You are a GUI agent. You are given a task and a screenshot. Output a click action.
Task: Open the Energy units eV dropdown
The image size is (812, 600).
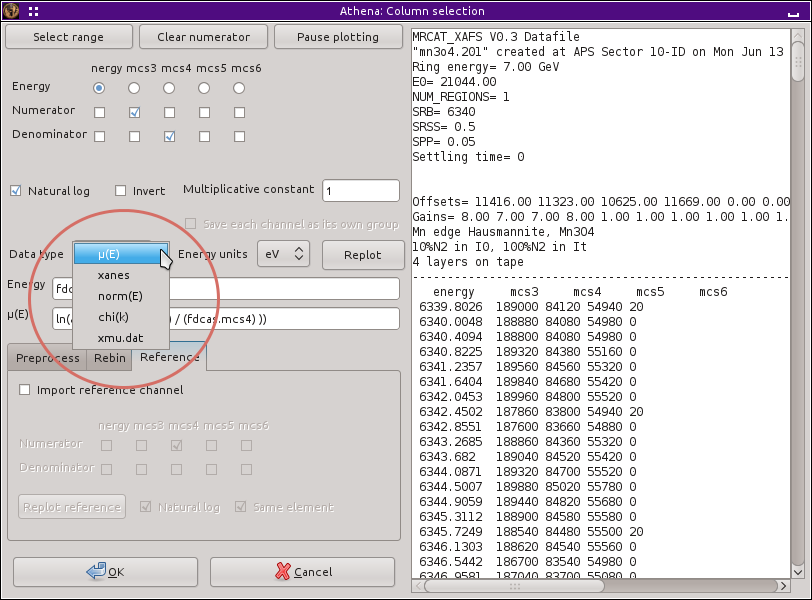tap(283, 254)
